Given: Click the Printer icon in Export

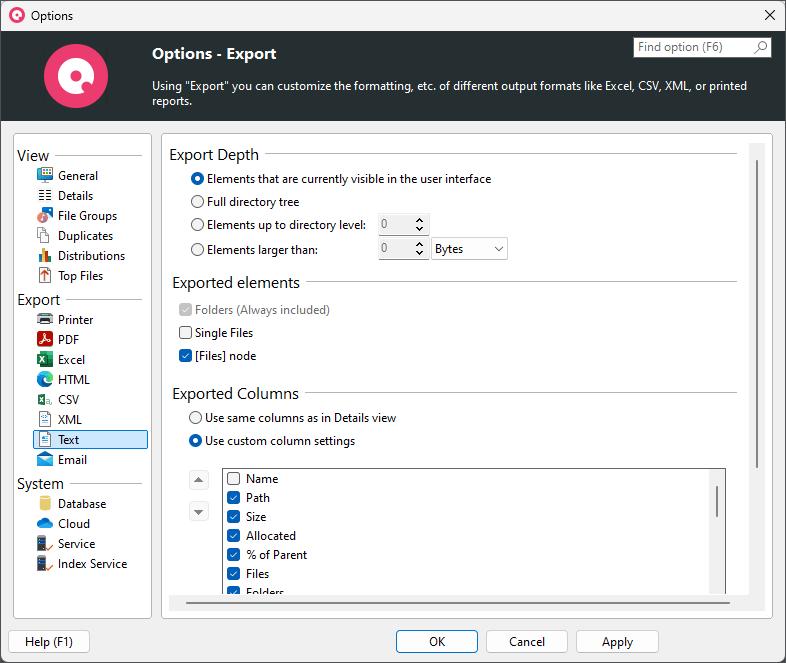Looking at the screenshot, I should (x=45, y=320).
